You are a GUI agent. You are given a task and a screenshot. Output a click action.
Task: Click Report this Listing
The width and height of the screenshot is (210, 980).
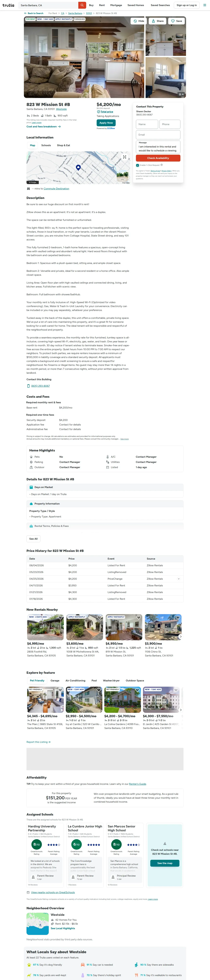[x=38, y=742]
